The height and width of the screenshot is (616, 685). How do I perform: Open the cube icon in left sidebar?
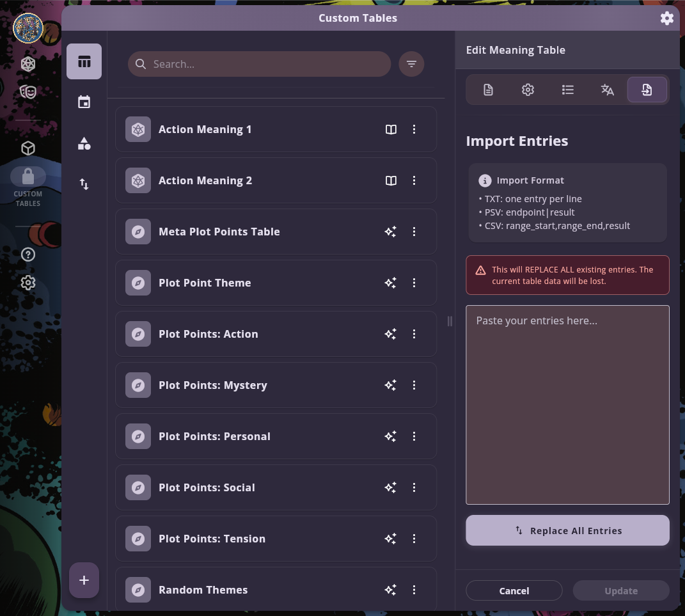click(28, 148)
